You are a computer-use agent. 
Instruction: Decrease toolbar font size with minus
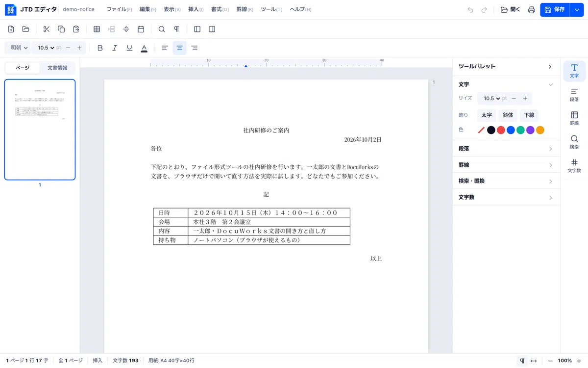[x=68, y=48]
